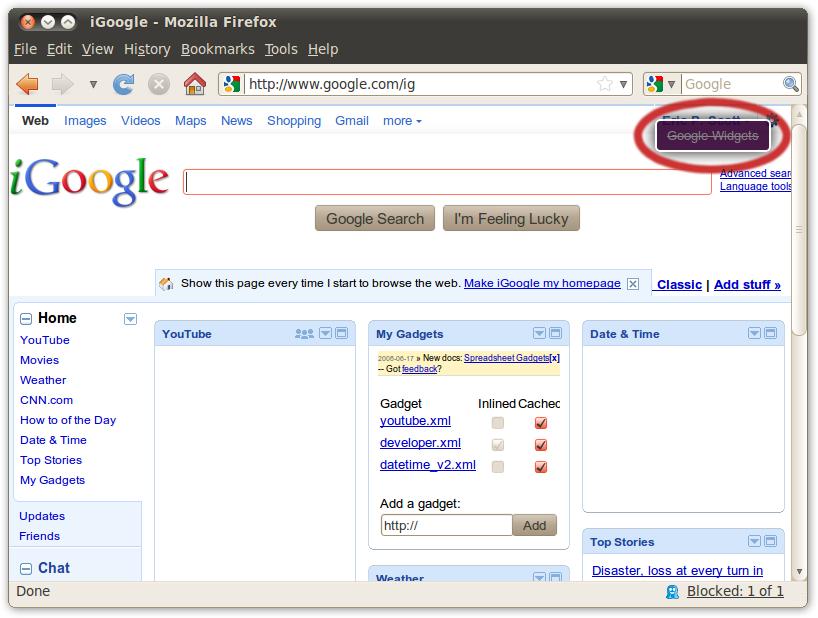Maximize the My Gadgets gadget
This screenshot has height=618, width=818.
click(556, 333)
